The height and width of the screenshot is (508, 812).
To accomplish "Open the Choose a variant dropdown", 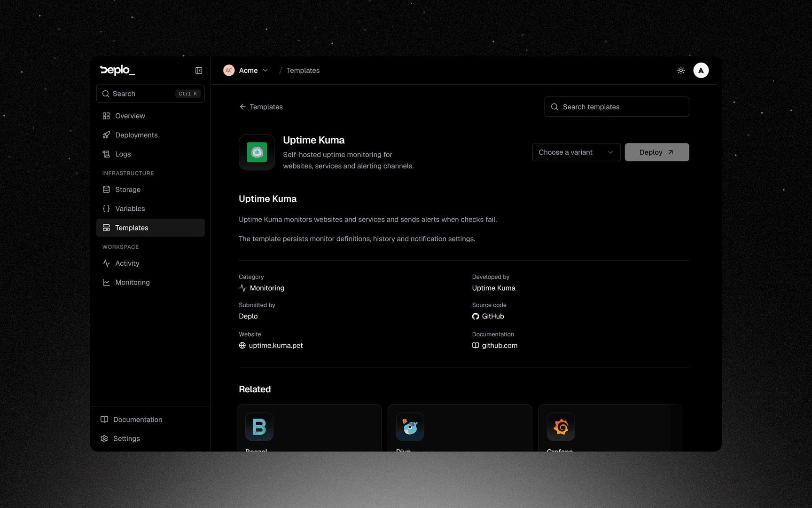I will pos(576,152).
